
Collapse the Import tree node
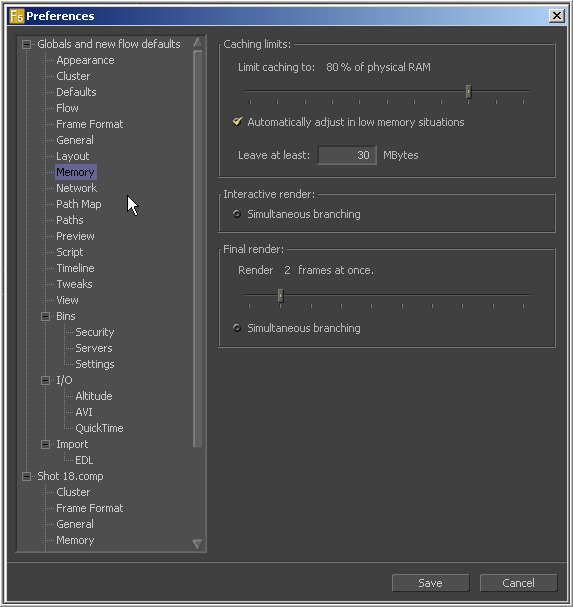[x=45, y=444]
